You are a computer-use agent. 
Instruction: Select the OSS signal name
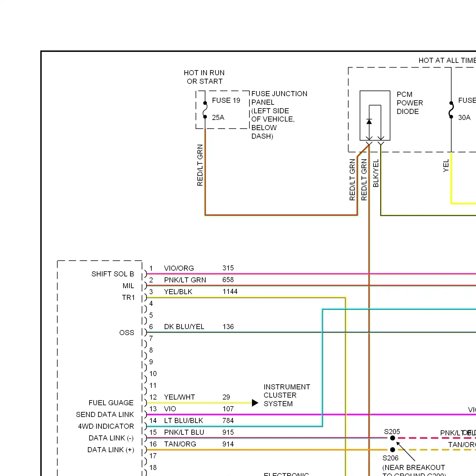127,333
